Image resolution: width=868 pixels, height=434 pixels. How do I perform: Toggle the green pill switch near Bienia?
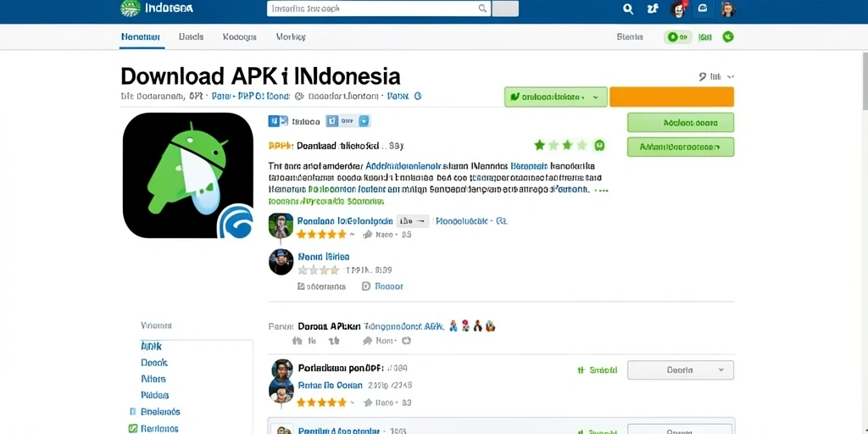pyautogui.click(x=678, y=37)
